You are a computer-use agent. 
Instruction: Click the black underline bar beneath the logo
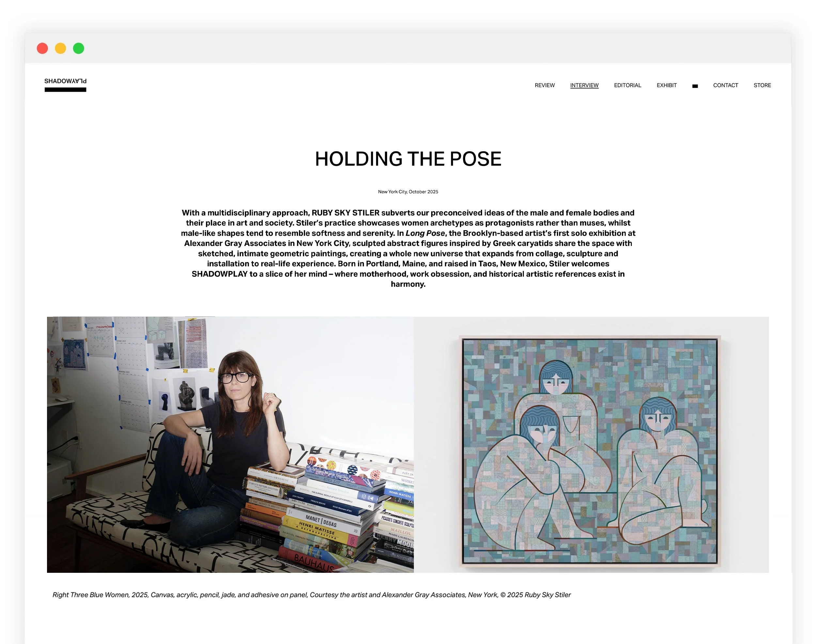pos(65,90)
